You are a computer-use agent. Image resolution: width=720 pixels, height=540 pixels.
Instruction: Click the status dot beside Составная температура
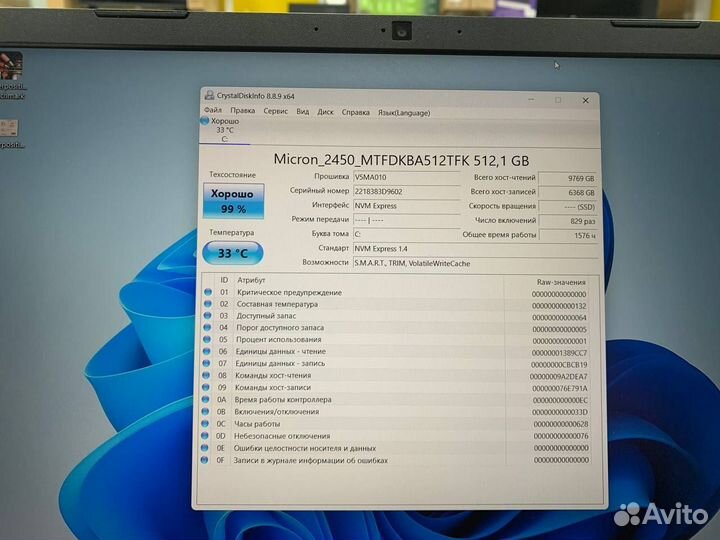coord(208,304)
